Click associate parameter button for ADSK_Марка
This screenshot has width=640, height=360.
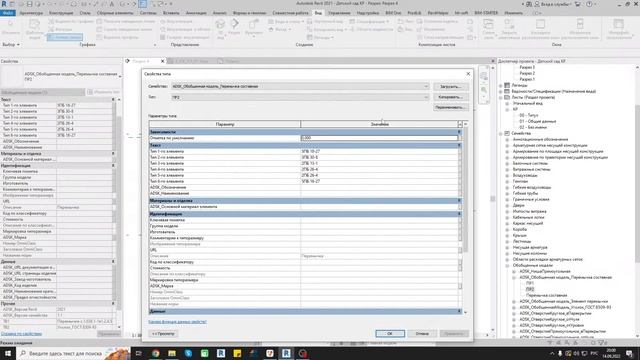460,286
